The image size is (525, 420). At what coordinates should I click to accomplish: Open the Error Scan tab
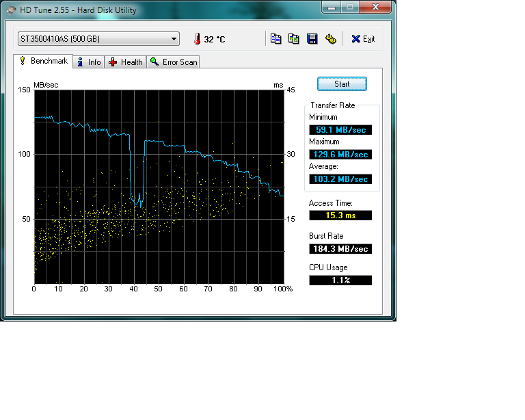click(x=174, y=62)
